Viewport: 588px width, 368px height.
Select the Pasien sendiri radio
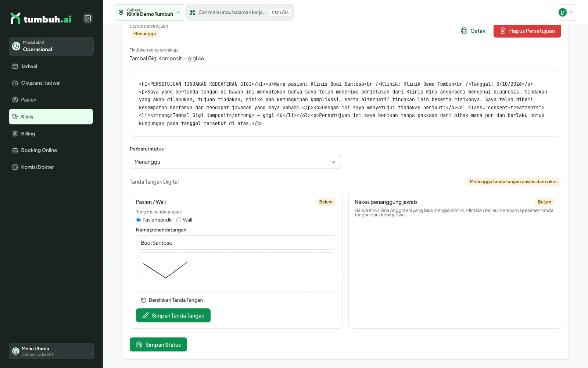coord(139,220)
